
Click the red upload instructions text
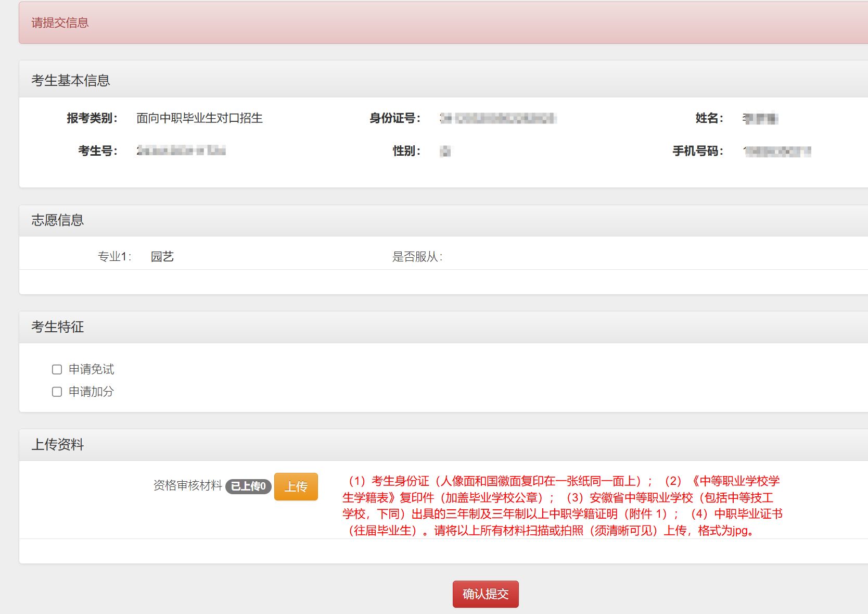point(562,506)
